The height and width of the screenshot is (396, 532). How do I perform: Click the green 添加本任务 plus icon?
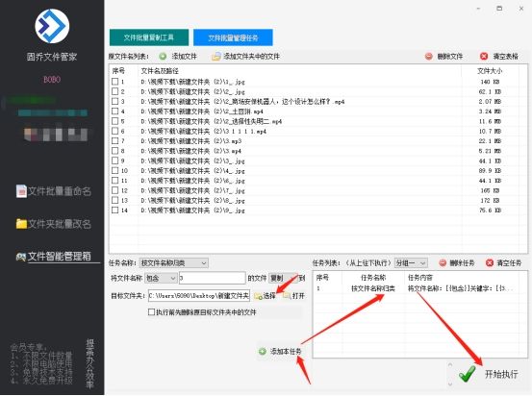point(263,352)
